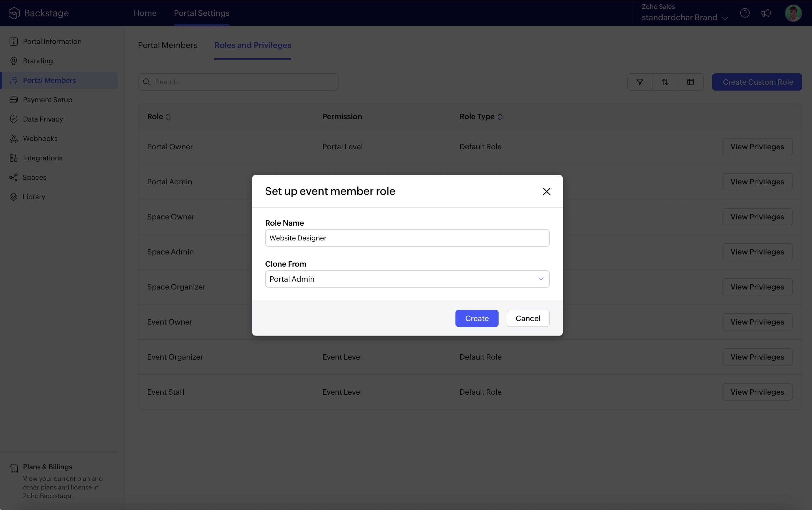812x510 pixels.
Task: Click the Plans & Billings receipt icon
Action: tap(14, 468)
